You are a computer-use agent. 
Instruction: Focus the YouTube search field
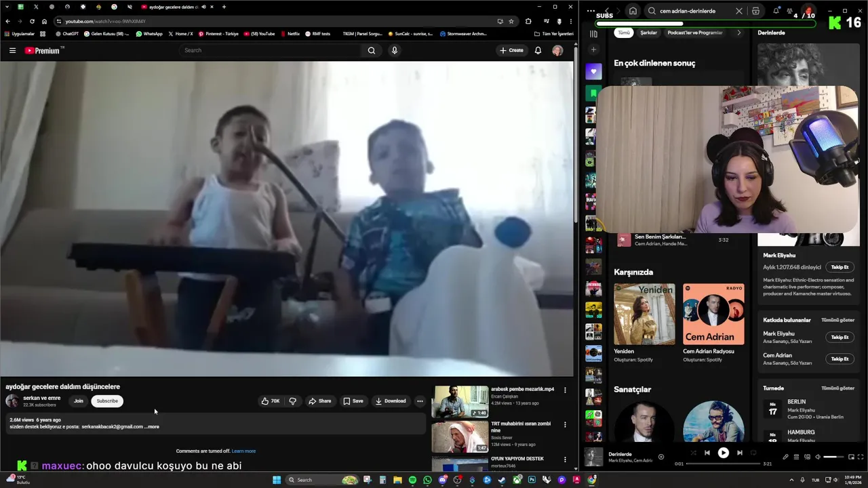(x=271, y=50)
